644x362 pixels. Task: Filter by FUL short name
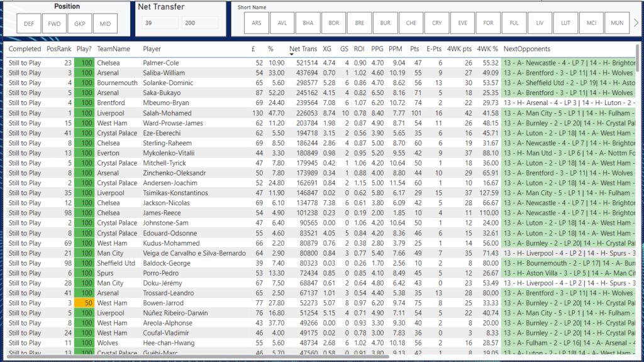(514, 23)
